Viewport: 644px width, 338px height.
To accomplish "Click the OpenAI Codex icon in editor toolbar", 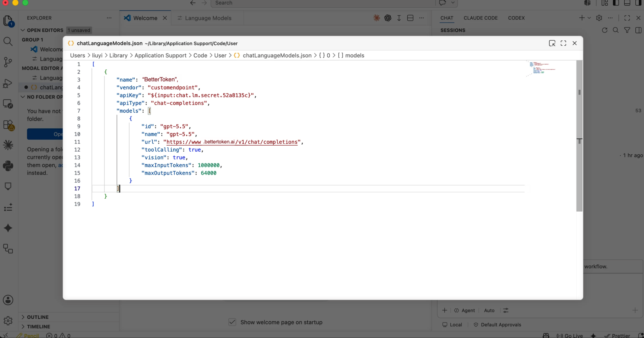I will pos(388,18).
